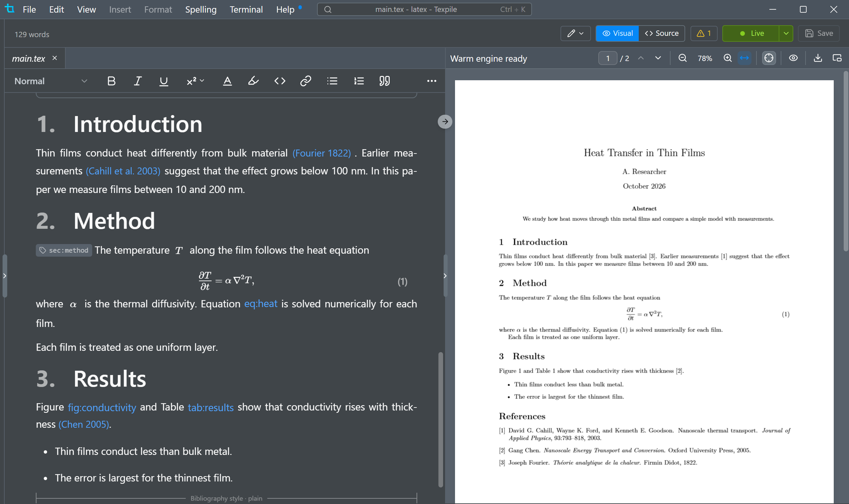
Task: Open the Normal paragraph style dropdown
Action: (x=51, y=81)
